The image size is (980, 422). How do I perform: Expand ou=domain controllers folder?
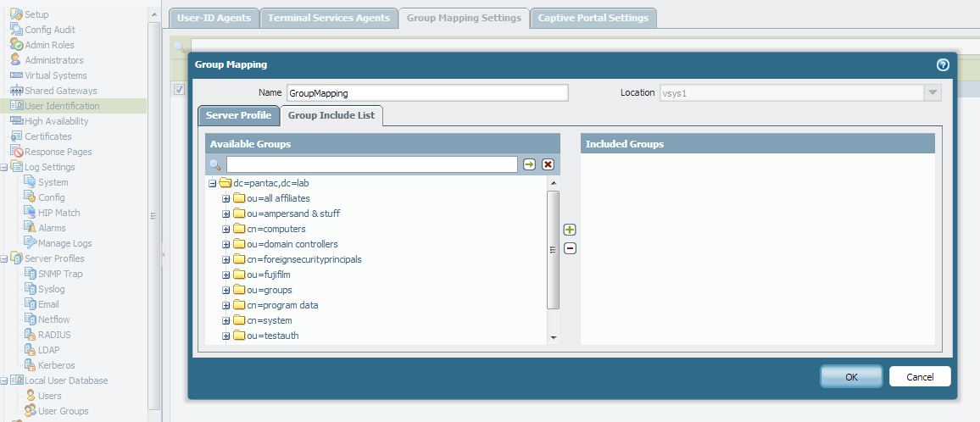226,244
